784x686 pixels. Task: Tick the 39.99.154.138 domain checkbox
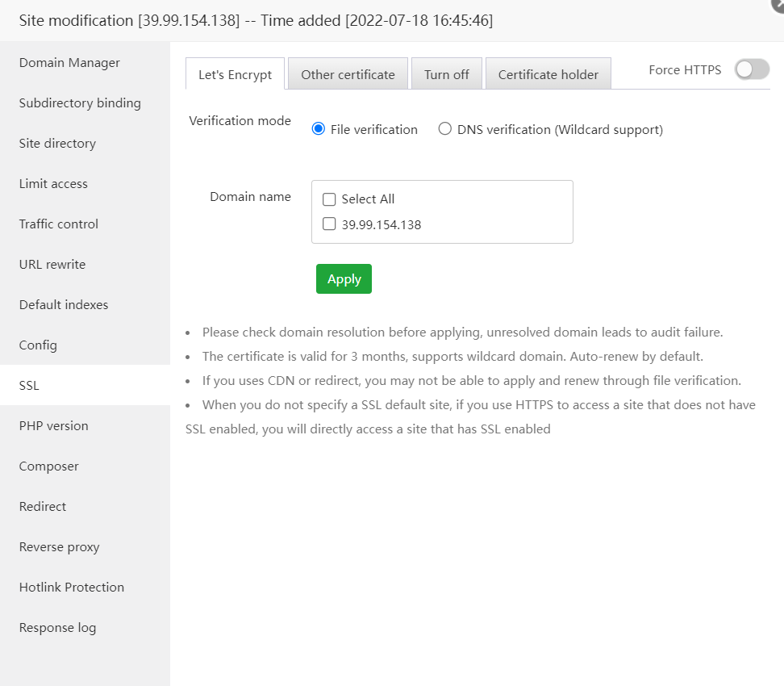pyautogui.click(x=329, y=224)
